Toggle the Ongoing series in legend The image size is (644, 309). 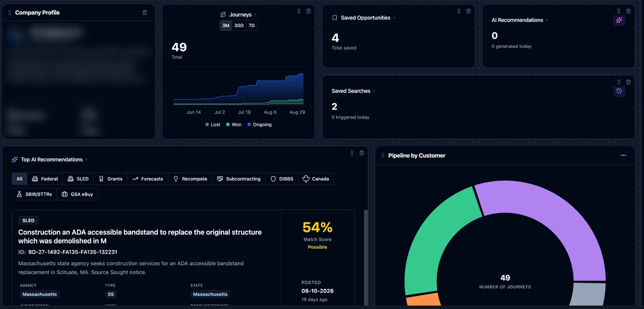(260, 124)
